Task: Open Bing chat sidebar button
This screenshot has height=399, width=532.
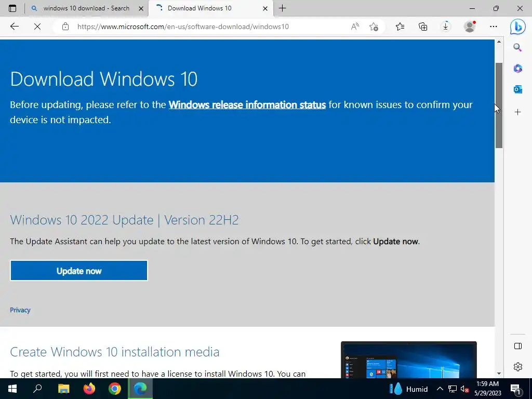Action: tap(518, 26)
